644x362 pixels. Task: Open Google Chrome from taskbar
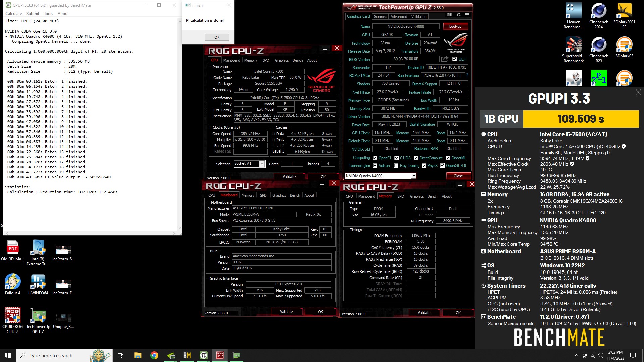tap(154, 355)
